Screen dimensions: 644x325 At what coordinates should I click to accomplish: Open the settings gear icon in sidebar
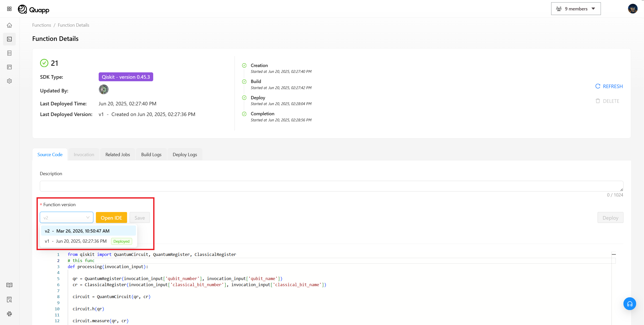9,81
